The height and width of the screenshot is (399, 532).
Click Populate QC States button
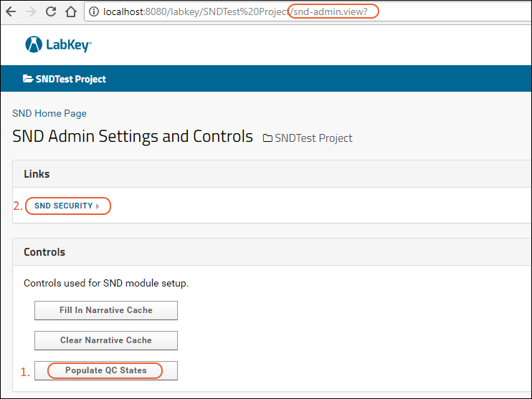click(x=106, y=370)
